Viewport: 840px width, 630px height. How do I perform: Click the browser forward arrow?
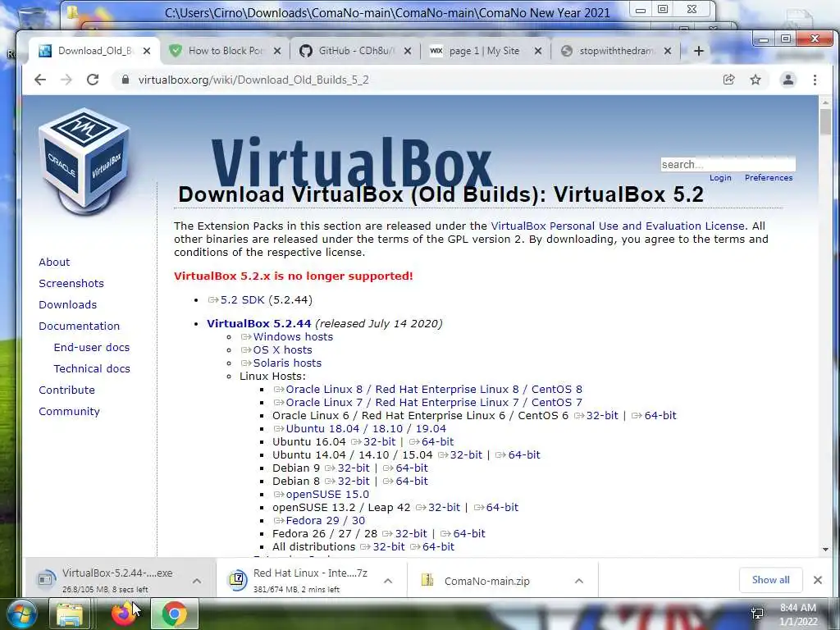66,80
